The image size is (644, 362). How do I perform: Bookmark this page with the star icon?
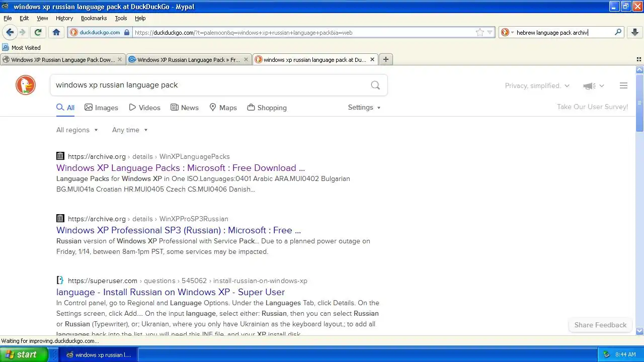pyautogui.click(x=479, y=32)
